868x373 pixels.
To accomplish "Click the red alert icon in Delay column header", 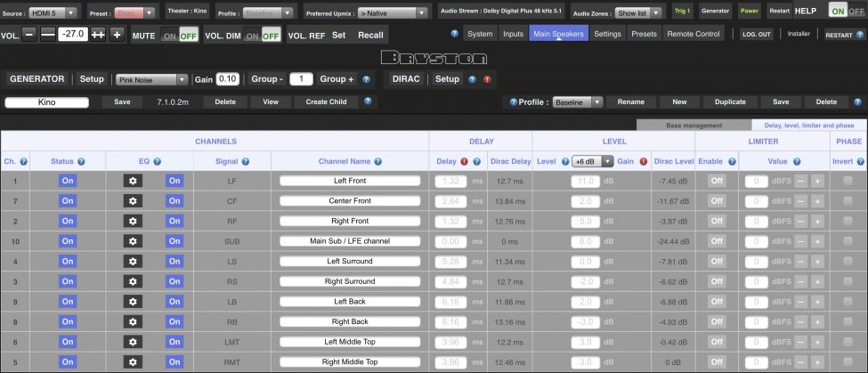I will [x=465, y=161].
